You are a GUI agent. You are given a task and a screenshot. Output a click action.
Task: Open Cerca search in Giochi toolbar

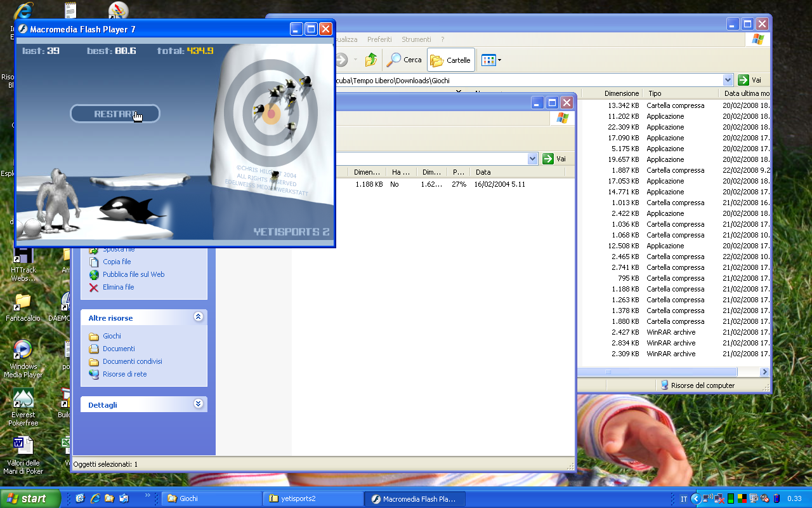tap(404, 60)
